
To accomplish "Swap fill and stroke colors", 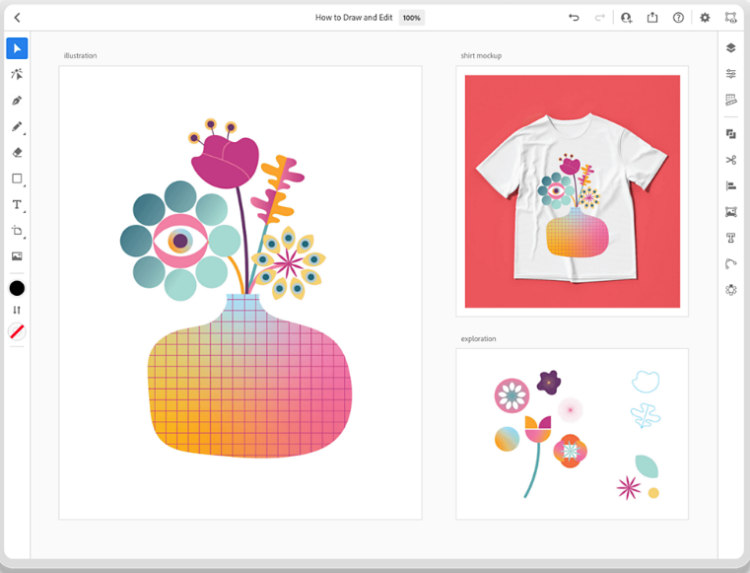I will (17, 310).
